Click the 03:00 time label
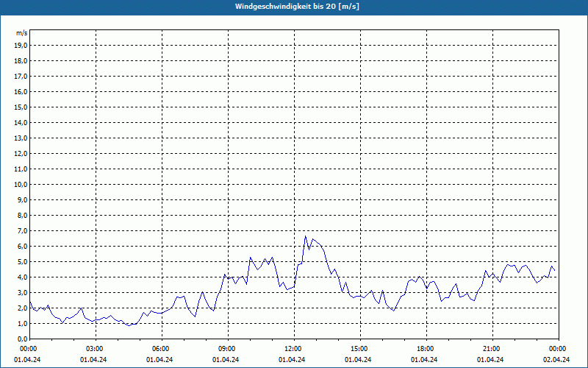 (x=93, y=349)
